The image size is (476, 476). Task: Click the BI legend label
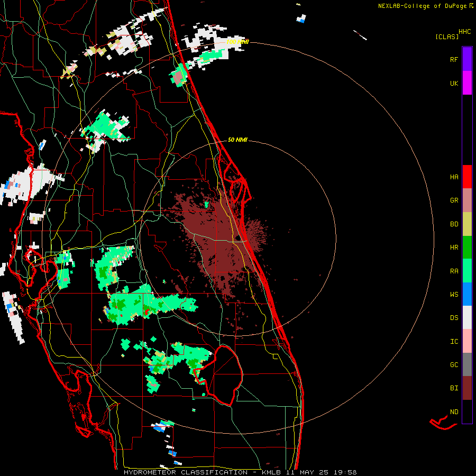coord(454,388)
